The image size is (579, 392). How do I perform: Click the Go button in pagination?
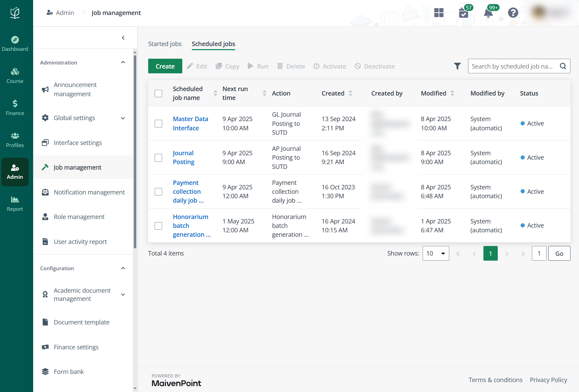coord(559,253)
